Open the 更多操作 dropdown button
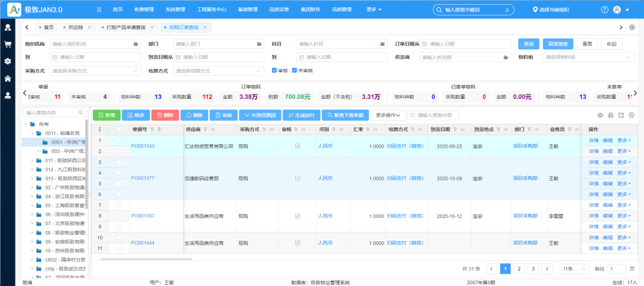This screenshot has height=286, width=644. 388,116
